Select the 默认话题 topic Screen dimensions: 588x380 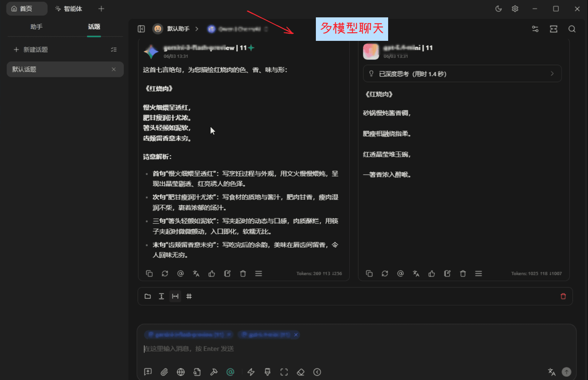[x=65, y=69]
